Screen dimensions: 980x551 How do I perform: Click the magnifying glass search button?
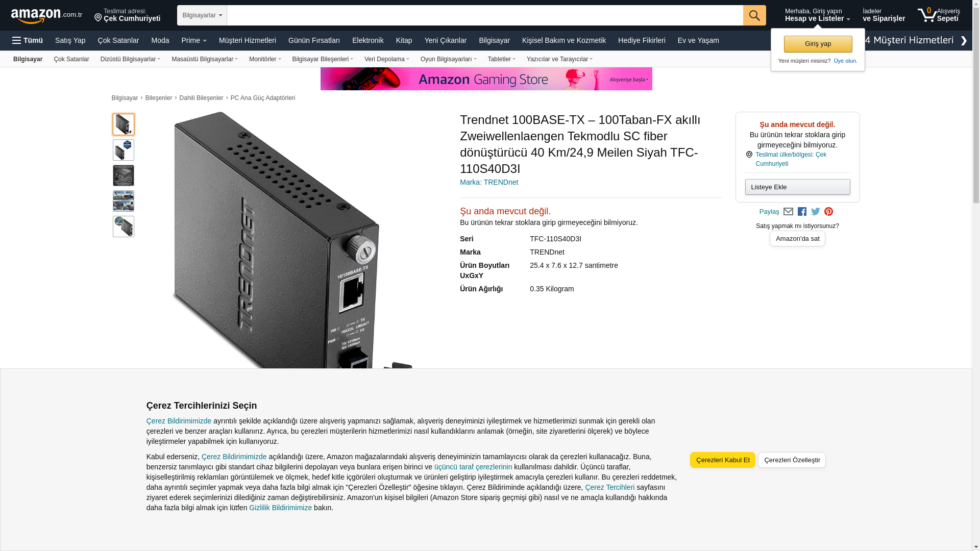(x=754, y=15)
